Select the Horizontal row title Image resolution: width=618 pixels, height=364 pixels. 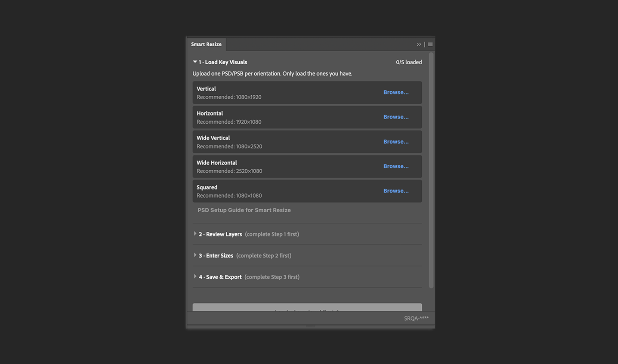[210, 113]
